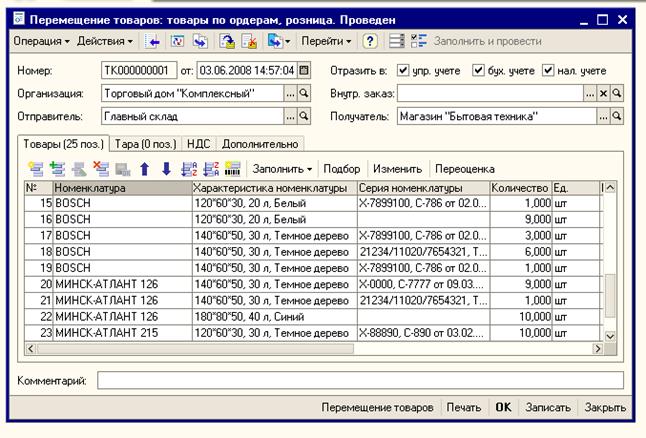Click the copy document toolbar icon
The width and height of the screenshot is (646, 438).
point(201,41)
